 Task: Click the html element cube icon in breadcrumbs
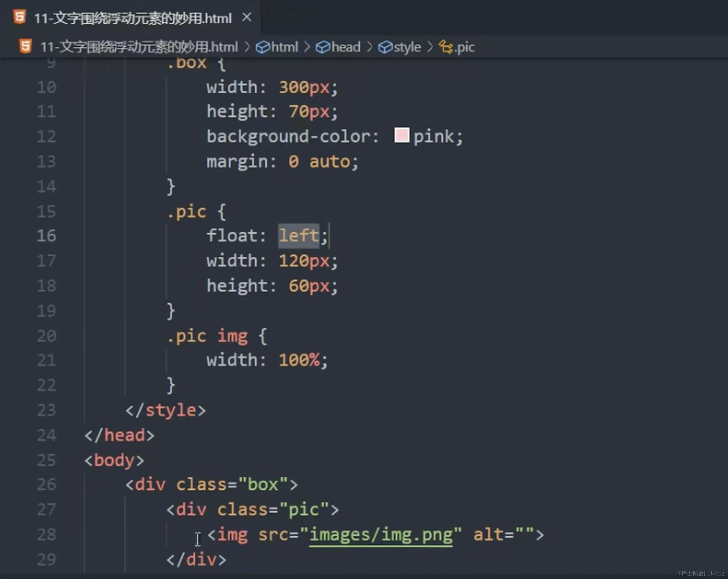pyautogui.click(x=262, y=47)
